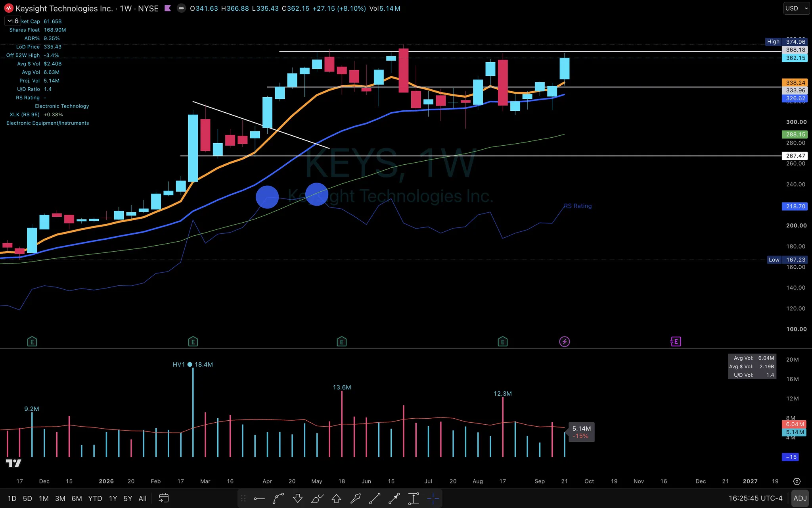Expand the USD currency dropdown
Image resolution: width=812 pixels, height=508 pixels.
796,8
